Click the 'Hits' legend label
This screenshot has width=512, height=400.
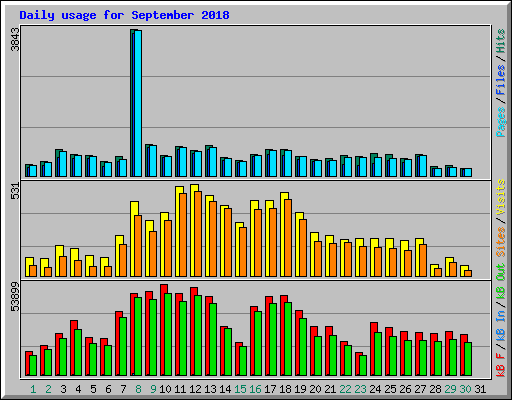coord(500,41)
